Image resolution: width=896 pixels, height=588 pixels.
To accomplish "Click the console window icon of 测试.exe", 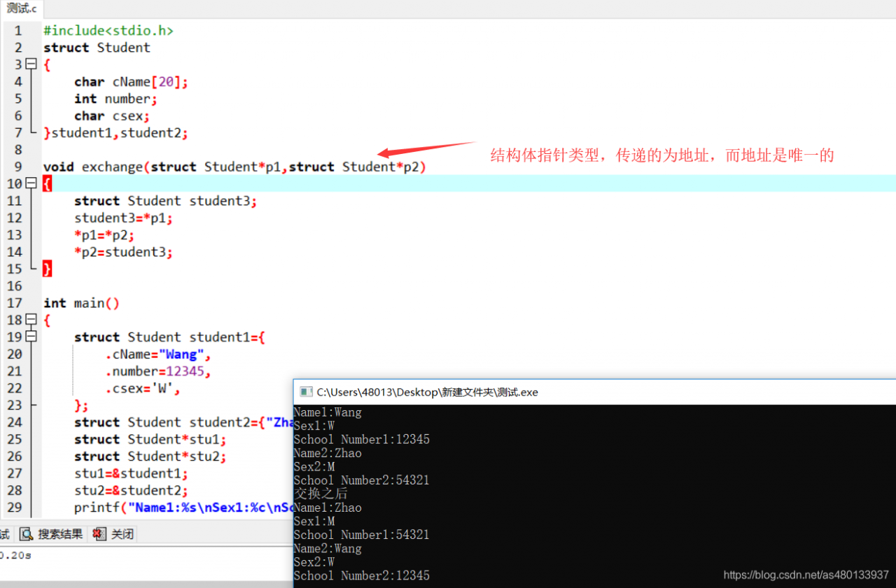I will tap(305, 392).
